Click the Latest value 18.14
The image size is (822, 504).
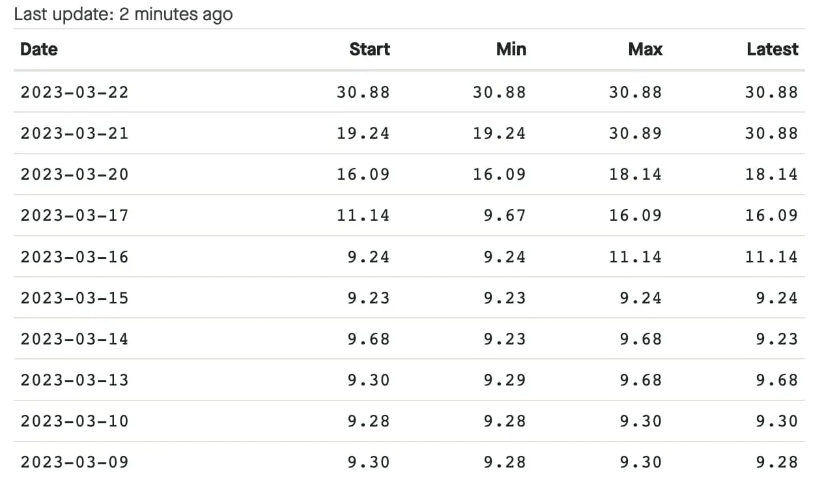(771, 175)
